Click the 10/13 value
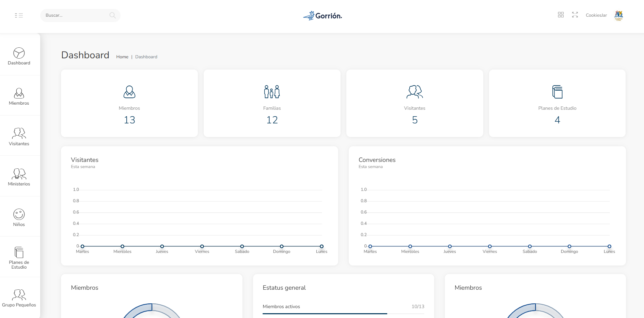 click(418, 306)
